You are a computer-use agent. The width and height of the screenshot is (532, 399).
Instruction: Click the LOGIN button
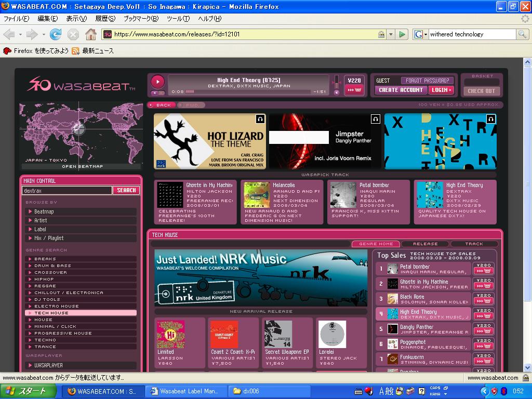point(441,90)
